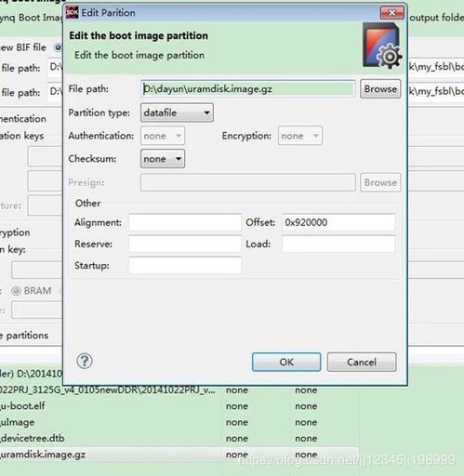The height and width of the screenshot is (476, 464).
Task: Open the Checksum dropdown
Action: coord(163,159)
